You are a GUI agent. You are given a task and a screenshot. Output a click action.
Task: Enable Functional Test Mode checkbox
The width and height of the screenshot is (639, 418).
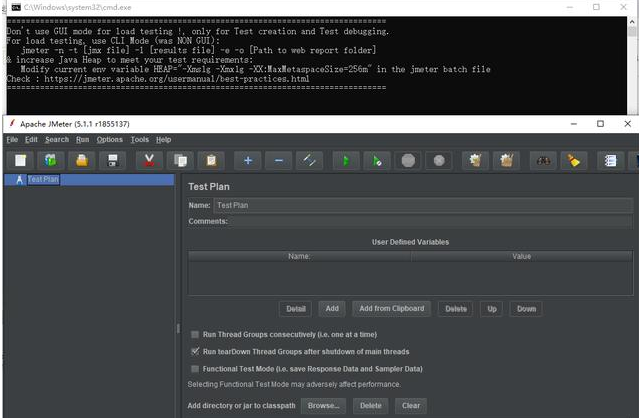[x=195, y=369]
